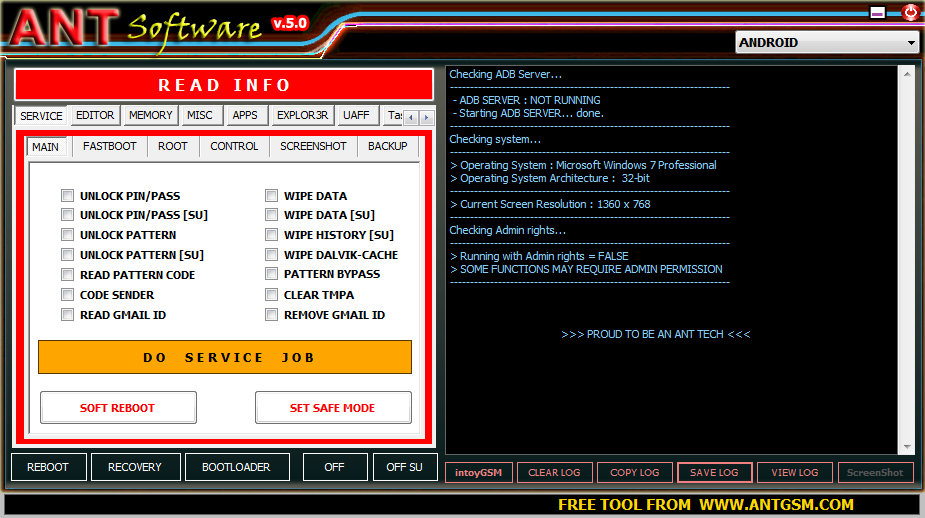
Task: Tick UNLOCK PIN/PASS [SU] checkbox
Action: pyautogui.click(x=67, y=215)
